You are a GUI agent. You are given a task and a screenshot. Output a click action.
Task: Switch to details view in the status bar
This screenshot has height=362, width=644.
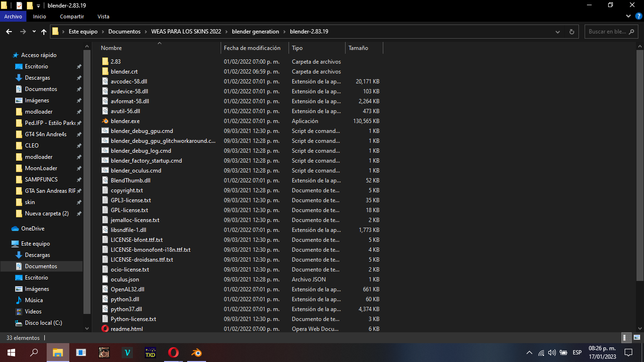click(x=626, y=338)
